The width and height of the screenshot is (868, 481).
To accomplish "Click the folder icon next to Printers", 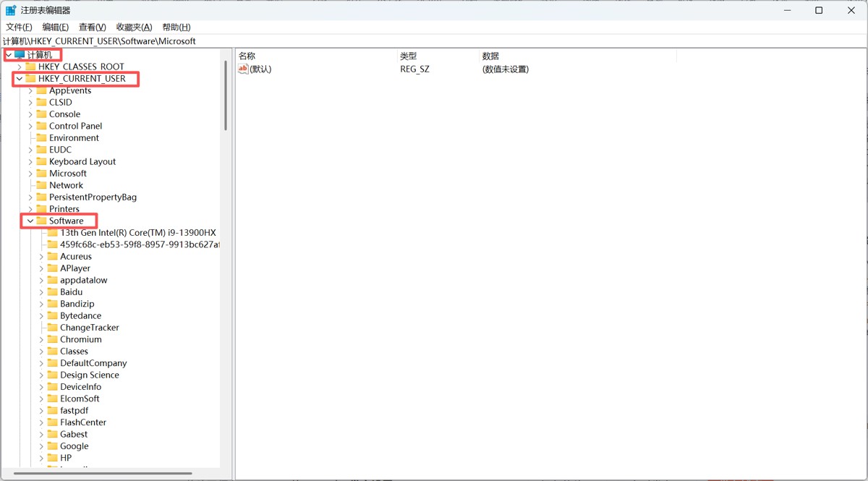I will click(x=41, y=209).
